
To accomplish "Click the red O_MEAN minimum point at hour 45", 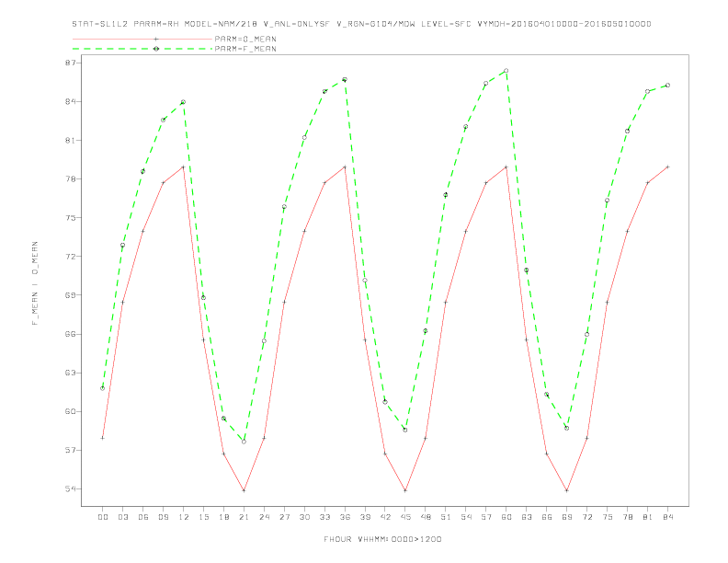I will [405, 490].
